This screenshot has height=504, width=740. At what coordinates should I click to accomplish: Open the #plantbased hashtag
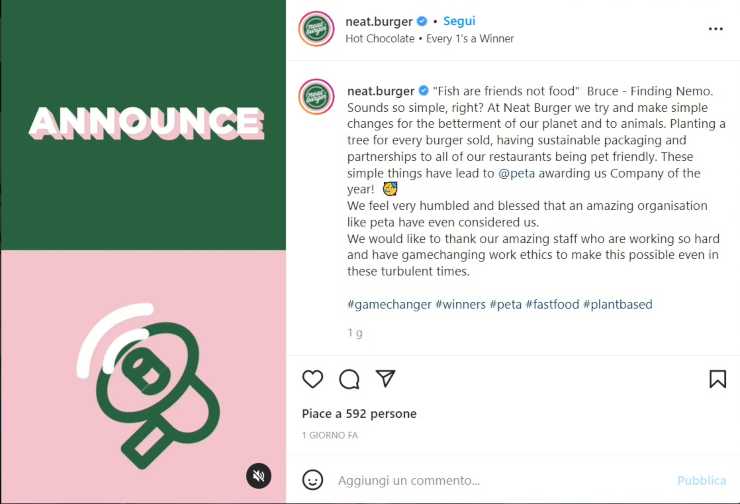point(617,304)
